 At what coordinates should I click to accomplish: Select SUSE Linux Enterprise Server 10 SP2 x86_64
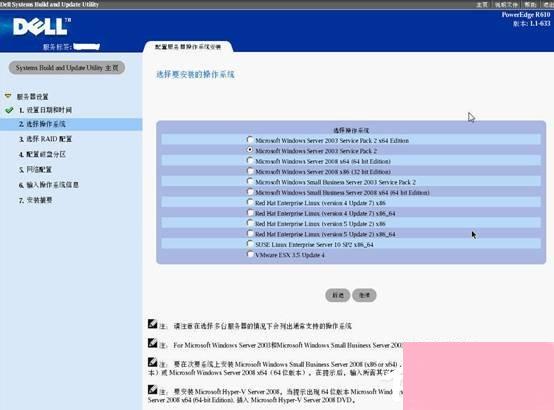(250, 244)
